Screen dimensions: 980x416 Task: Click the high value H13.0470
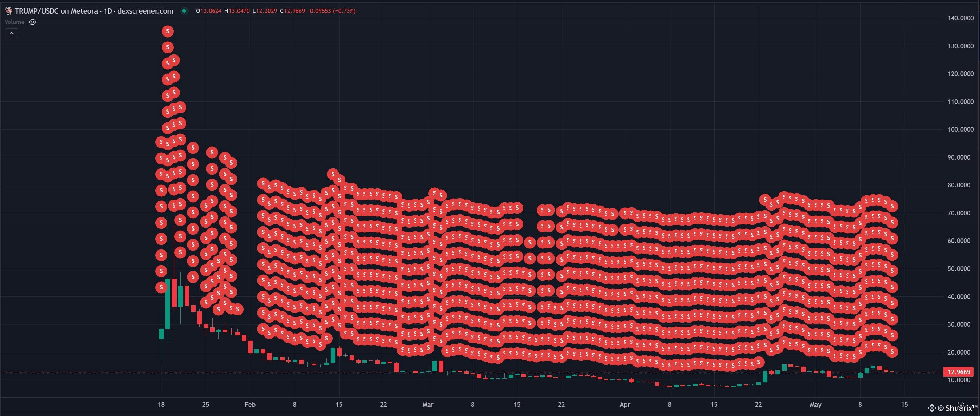click(x=237, y=11)
